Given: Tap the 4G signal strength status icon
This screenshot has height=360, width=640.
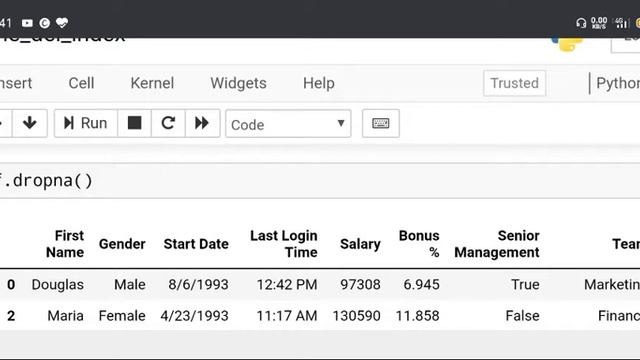Looking at the screenshot, I should (621, 23).
